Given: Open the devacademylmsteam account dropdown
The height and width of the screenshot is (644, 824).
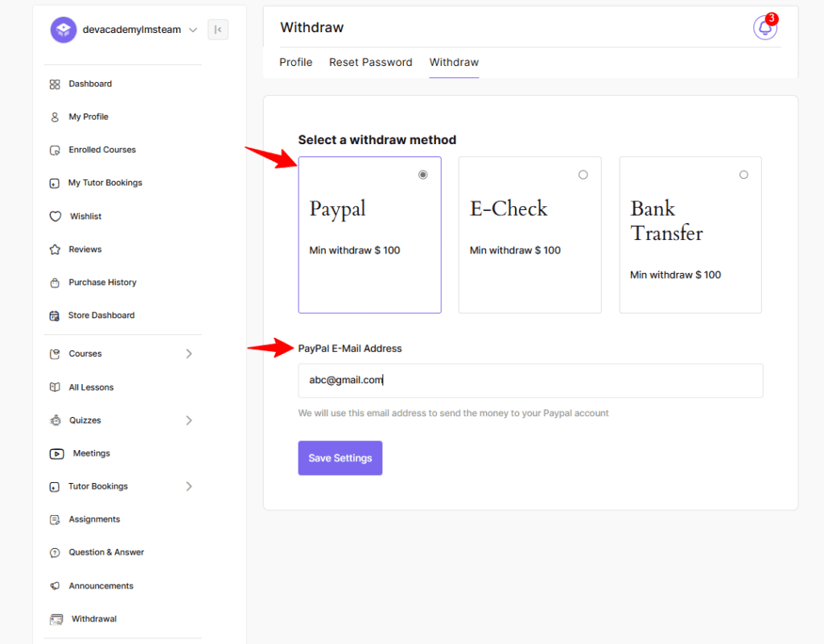Looking at the screenshot, I should tap(193, 30).
